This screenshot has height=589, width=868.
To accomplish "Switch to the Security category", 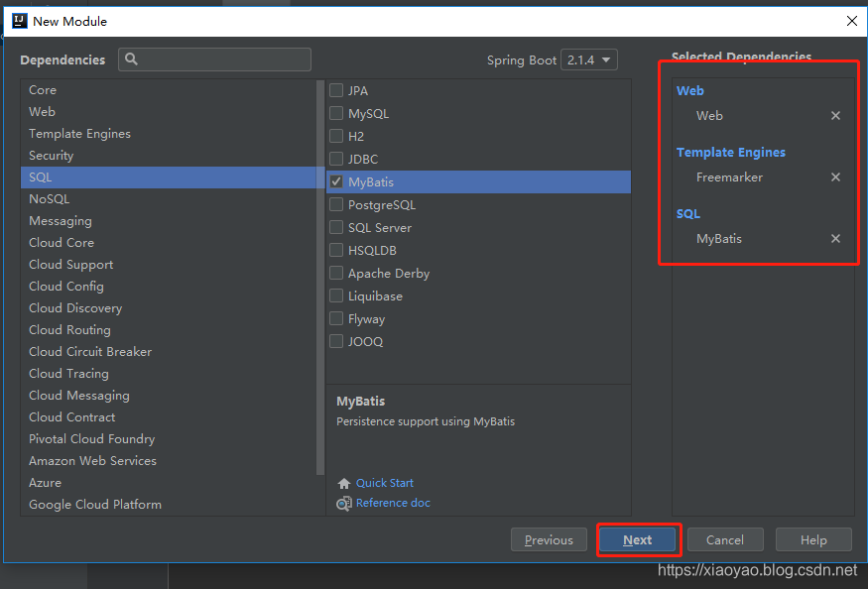I will (51, 155).
